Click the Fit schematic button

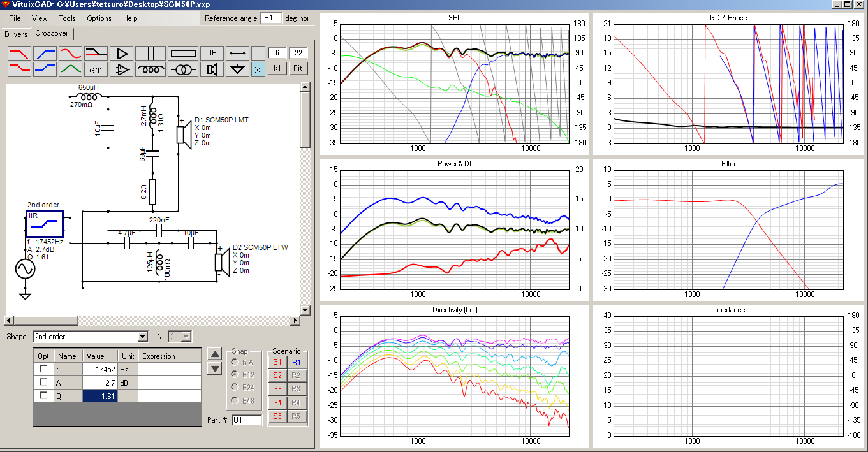click(298, 69)
